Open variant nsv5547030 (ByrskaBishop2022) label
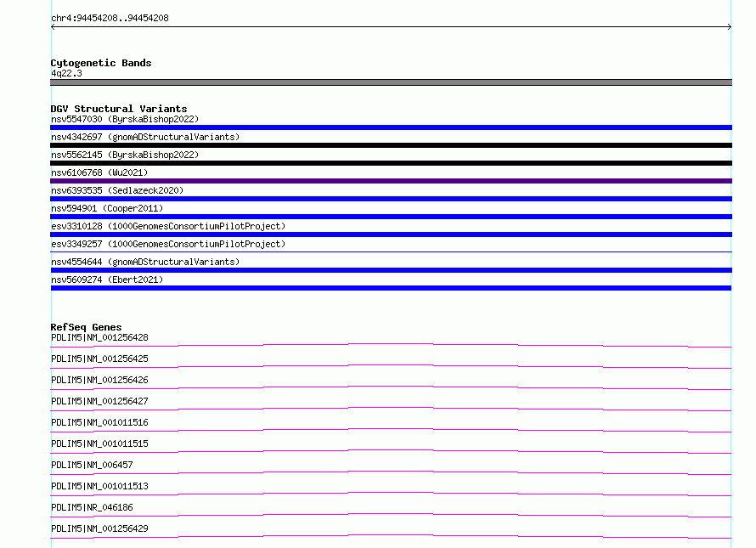Viewport: 756px width, 548px height. (x=125, y=119)
